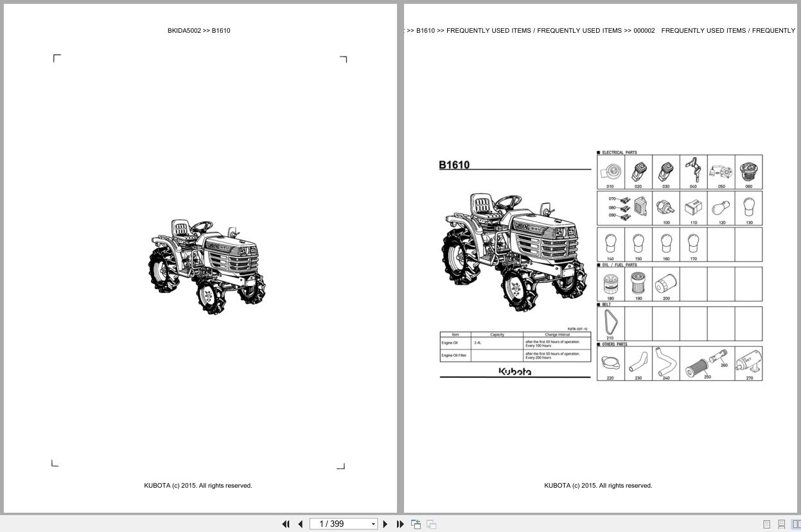This screenshot has width=801, height=532.
Task: Jump to the last page
Action: 400,524
